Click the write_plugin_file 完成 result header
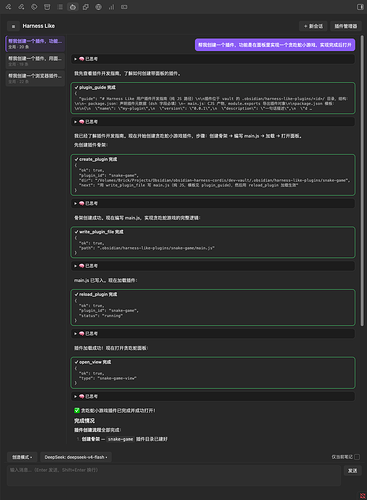367x500 pixels. click(99, 232)
